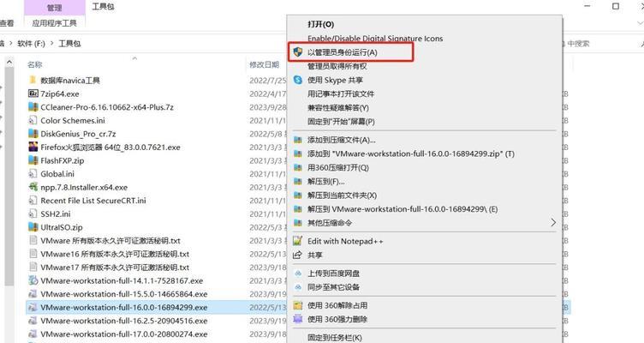Select VMware-workstation-full-16.0.0-16894299.exe
This screenshot has width=644, height=343.
[124, 307]
